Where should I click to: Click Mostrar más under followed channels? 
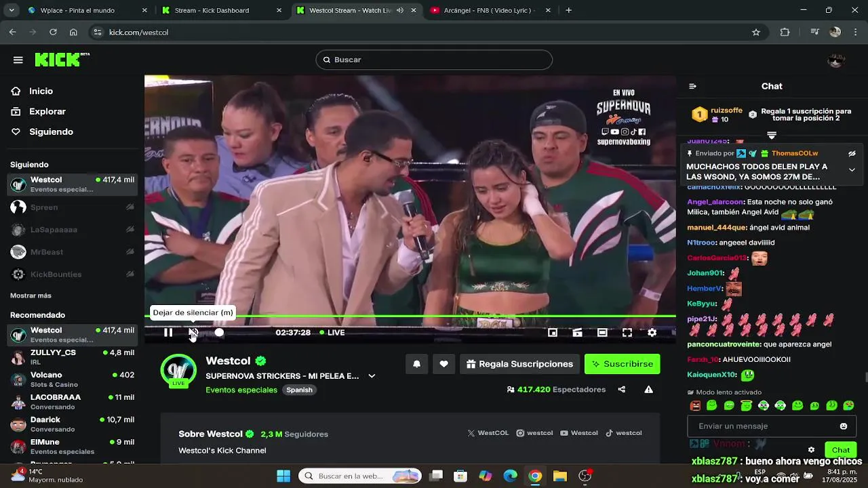[31, 296]
